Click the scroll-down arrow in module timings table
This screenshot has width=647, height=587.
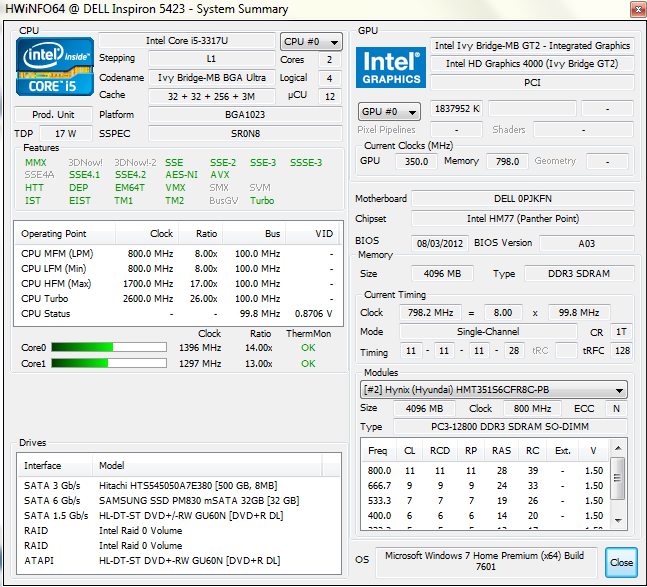click(x=618, y=521)
